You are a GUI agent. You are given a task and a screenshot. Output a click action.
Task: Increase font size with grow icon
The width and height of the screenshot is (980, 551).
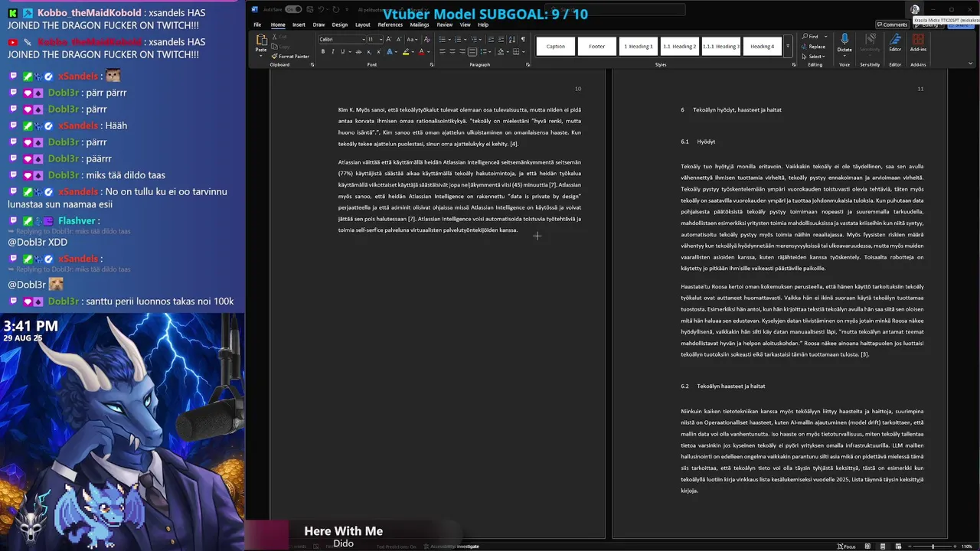[389, 39]
